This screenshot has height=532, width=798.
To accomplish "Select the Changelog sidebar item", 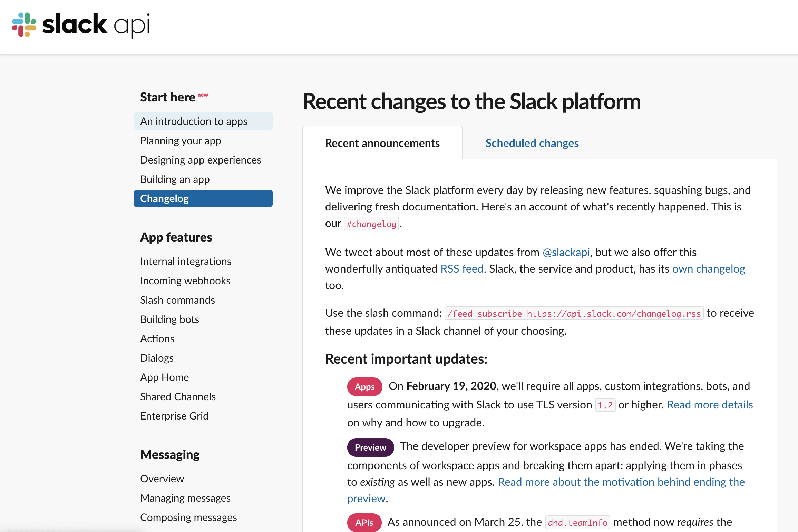I will point(203,198).
